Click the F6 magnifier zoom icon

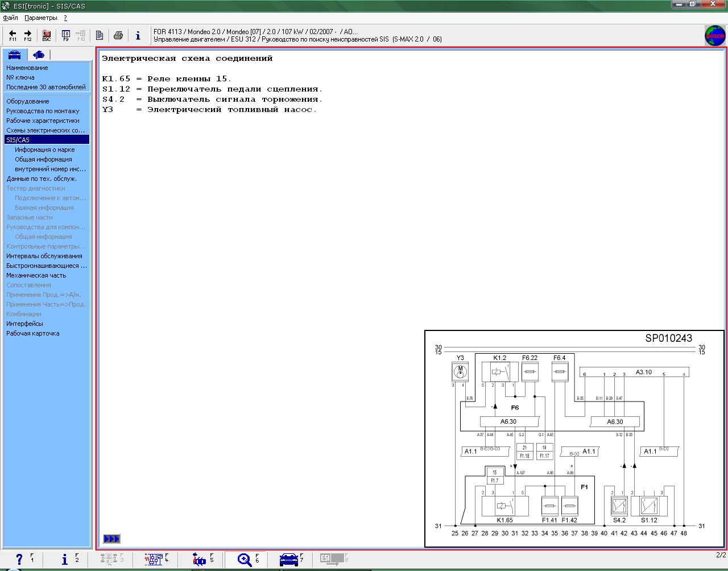[x=245, y=560]
